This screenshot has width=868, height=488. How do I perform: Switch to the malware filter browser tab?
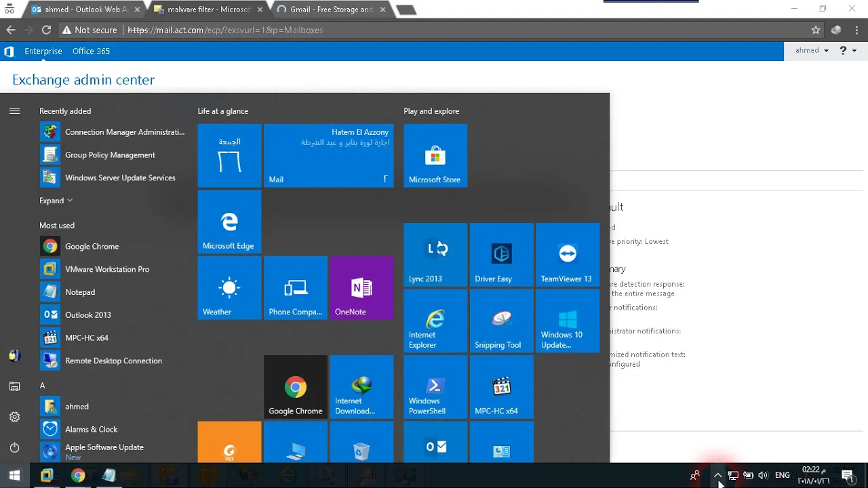tap(208, 9)
